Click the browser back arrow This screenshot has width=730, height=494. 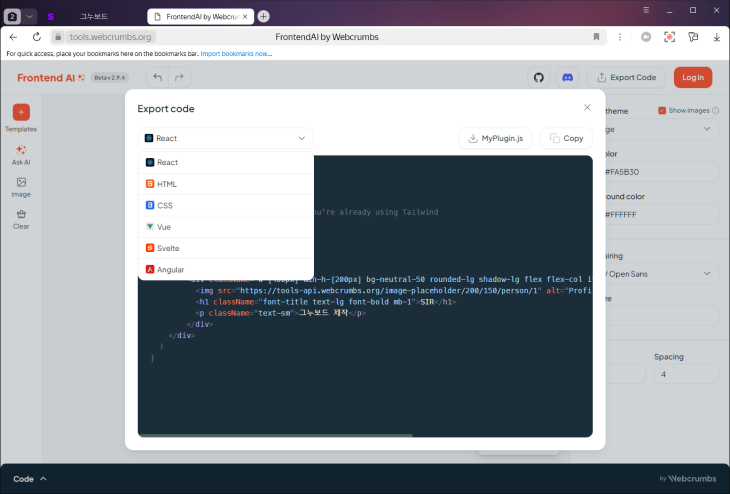(13, 37)
